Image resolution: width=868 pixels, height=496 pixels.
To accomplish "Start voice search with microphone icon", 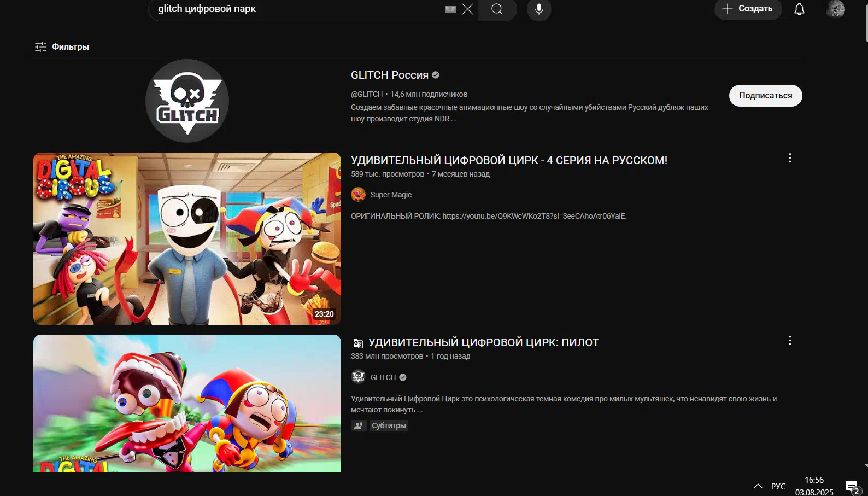I will click(539, 9).
